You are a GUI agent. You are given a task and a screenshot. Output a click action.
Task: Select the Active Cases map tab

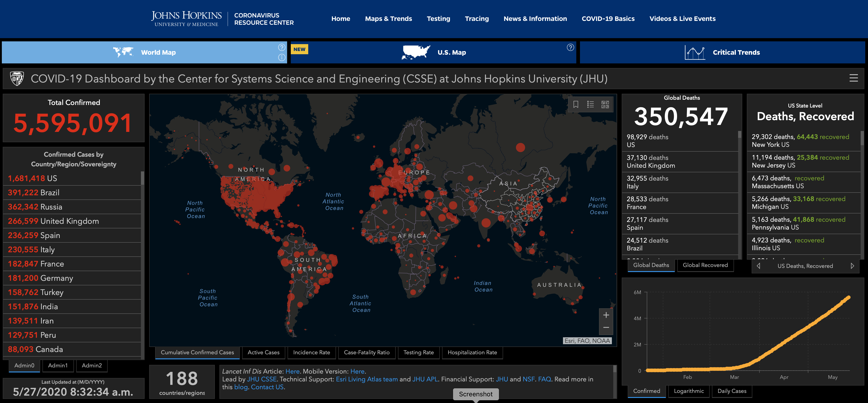(x=263, y=352)
